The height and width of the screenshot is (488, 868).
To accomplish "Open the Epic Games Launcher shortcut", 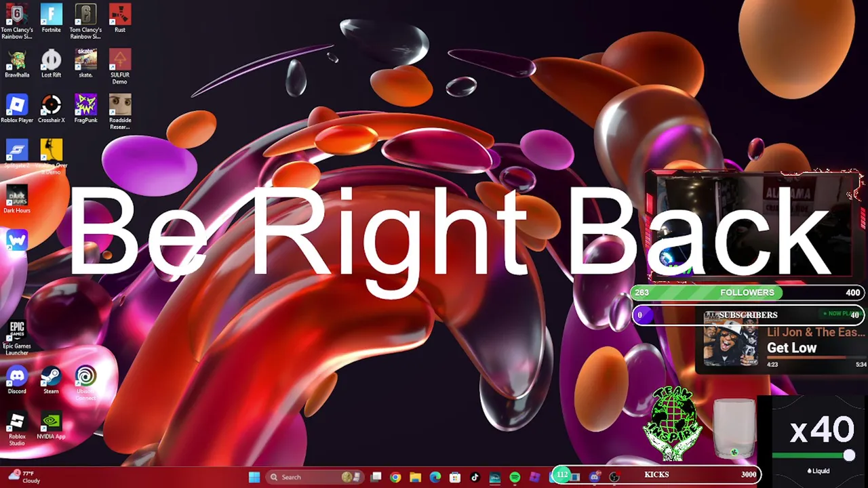I will pos(17,338).
